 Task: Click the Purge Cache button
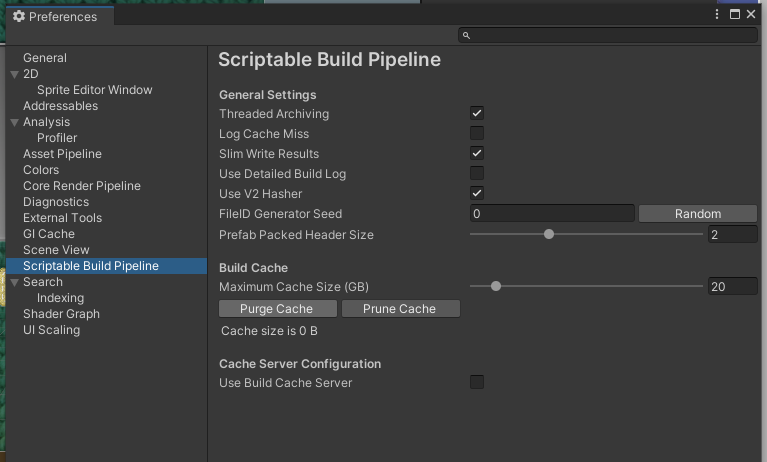pyautogui.click(x=276, y=309)
